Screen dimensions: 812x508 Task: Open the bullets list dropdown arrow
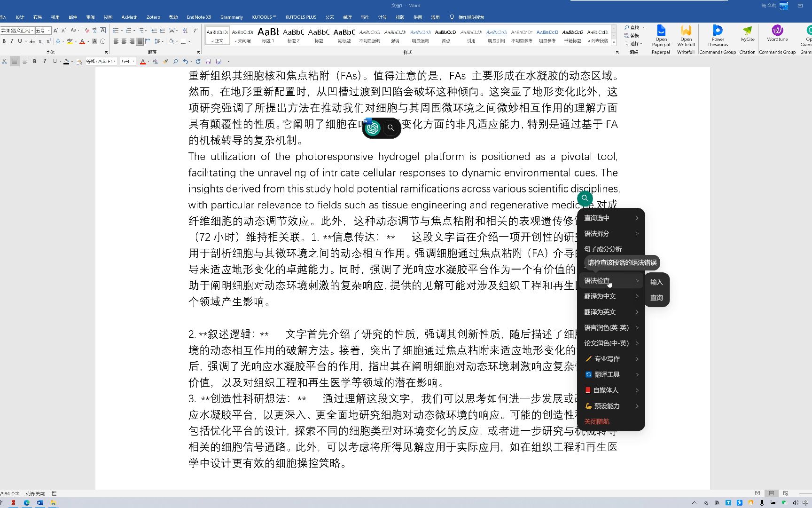[122, 31]
